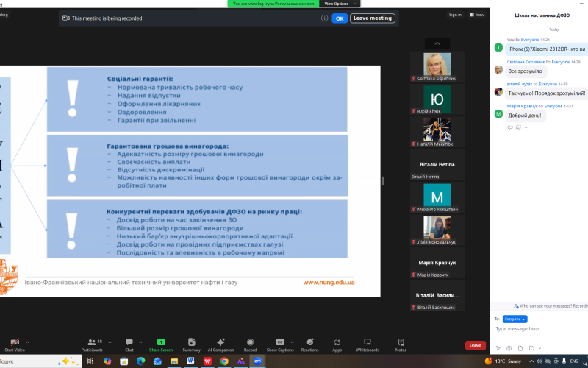The image size is (588, 368).
Task: Click the chat file attachment icon
Action: click(x=520, y=348)
